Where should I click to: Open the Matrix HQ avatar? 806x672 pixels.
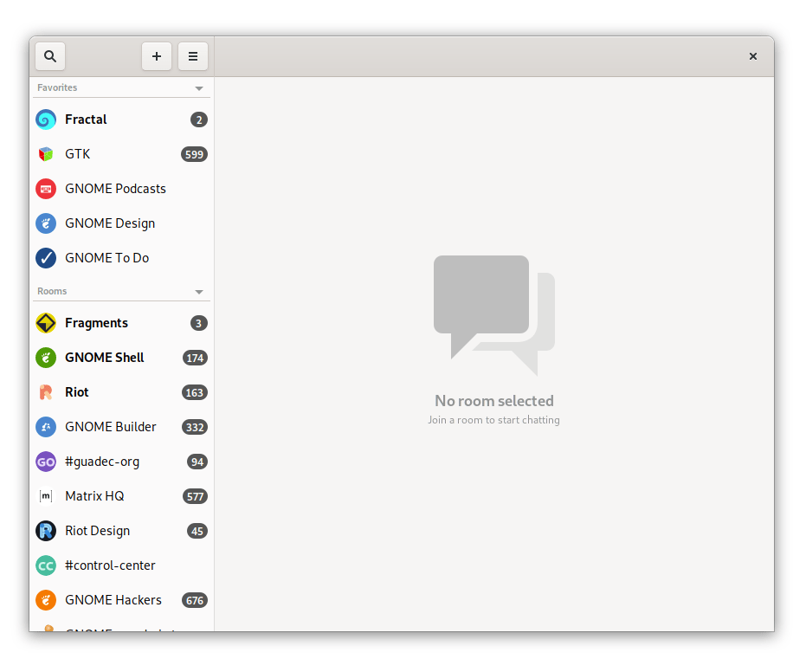[45, 496]
